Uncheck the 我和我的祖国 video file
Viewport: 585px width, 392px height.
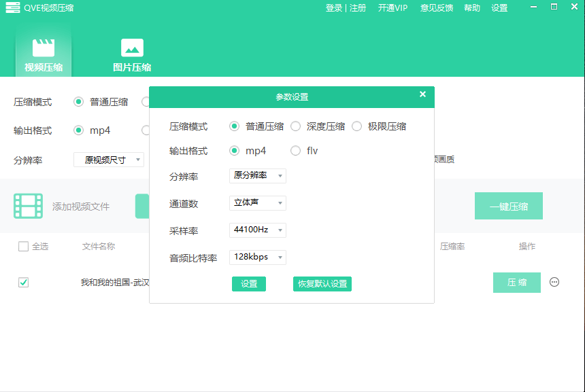pos(23,282)
